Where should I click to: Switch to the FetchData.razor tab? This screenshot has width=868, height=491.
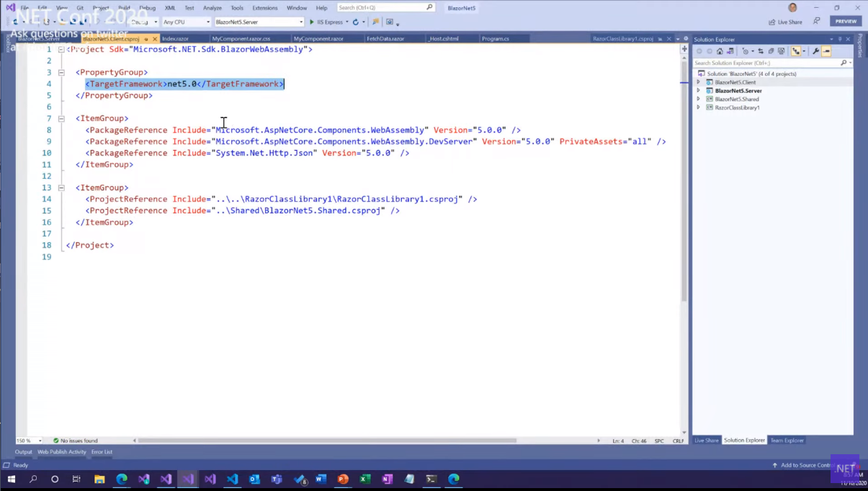click(x=385, y=38)
